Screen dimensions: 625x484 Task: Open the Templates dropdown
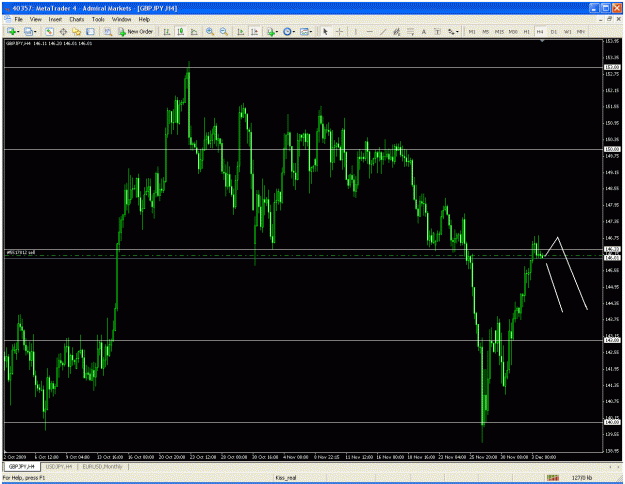306,31
